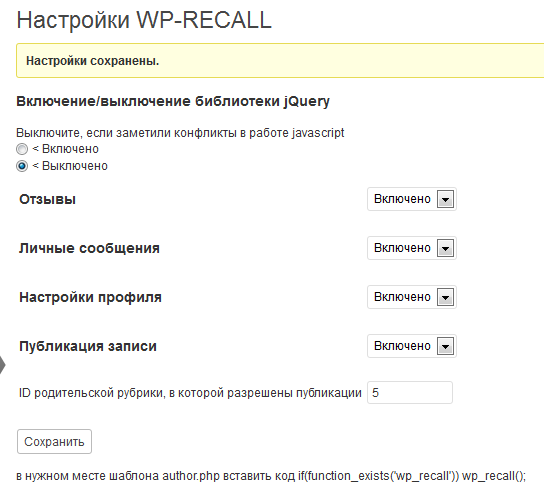544x491 pixels.
Task: Click the "Настройки профиля" label
Action: tap(90, 297)
